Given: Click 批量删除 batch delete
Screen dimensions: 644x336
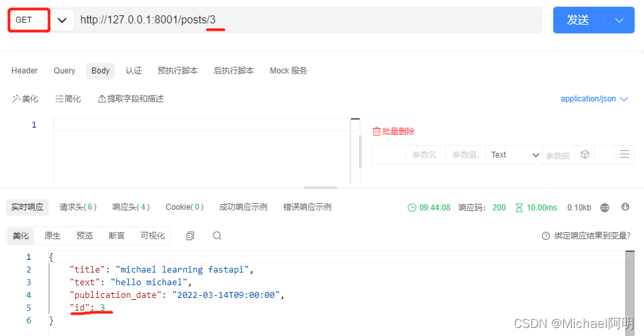Looking at the screenshot, I should (394, 132).
